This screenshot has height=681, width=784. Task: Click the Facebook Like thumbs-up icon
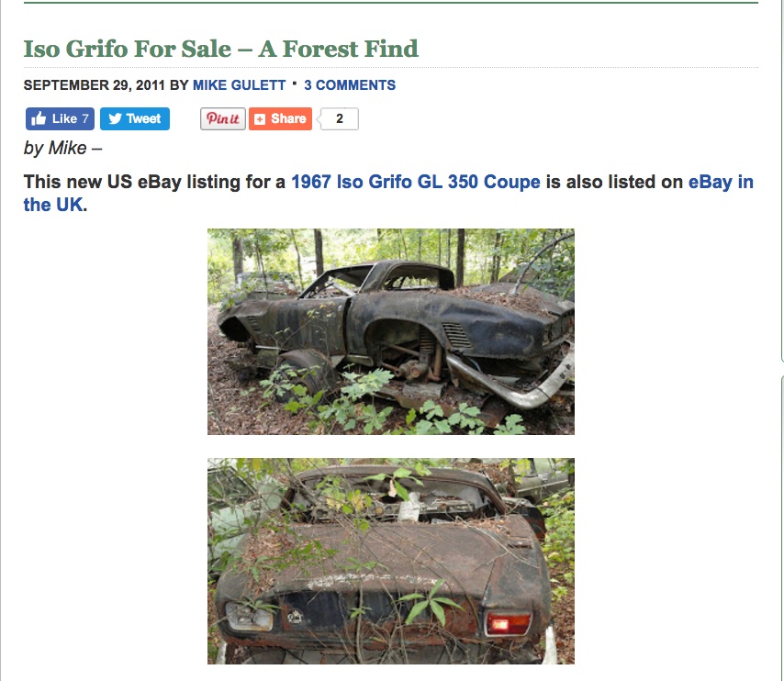click(x=39, y=118)
